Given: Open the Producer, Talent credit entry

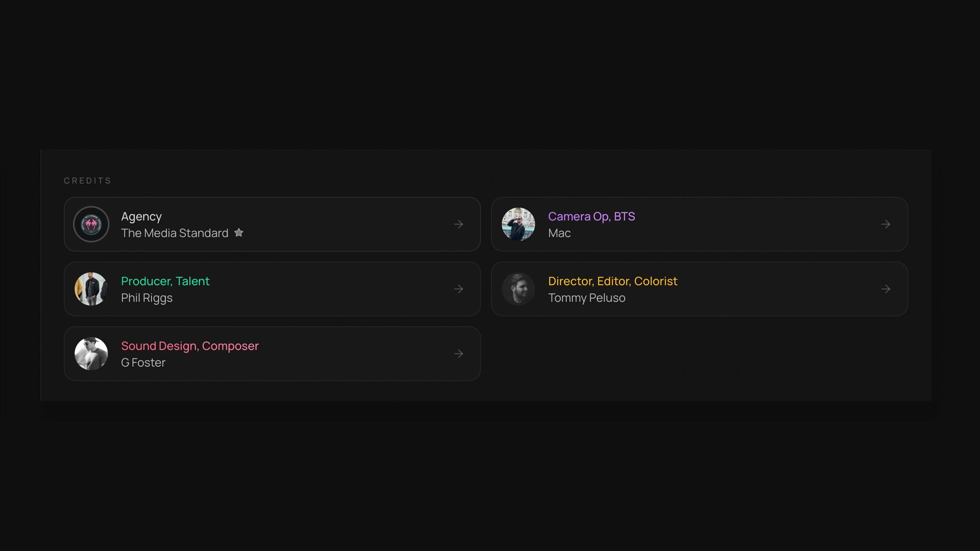Looking at the screenshot, I should (x=272, y=289).
